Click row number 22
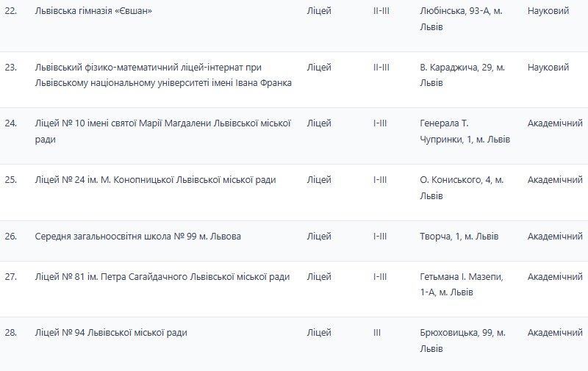This screenshot has width=588, height=371. (10, 11)
